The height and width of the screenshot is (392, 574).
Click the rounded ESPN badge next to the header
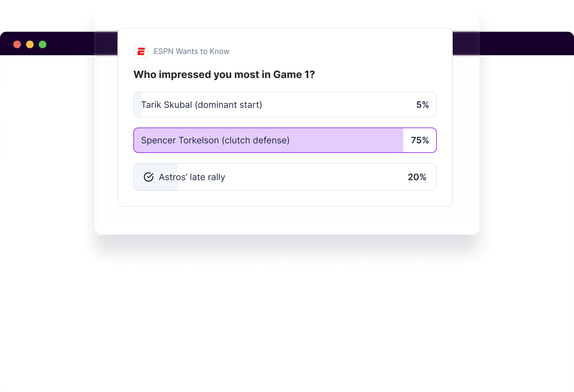click(x=141, y=51)
